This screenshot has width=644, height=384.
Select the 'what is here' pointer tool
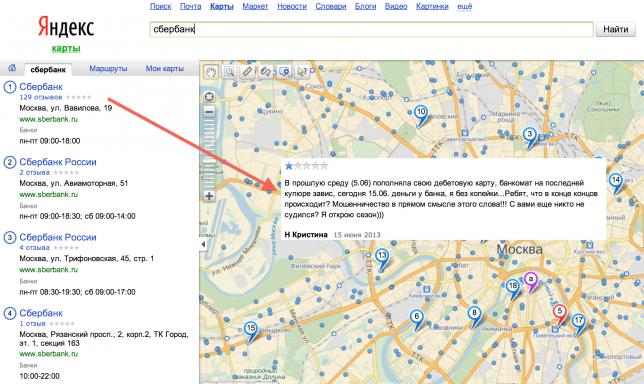click(302, 72)
